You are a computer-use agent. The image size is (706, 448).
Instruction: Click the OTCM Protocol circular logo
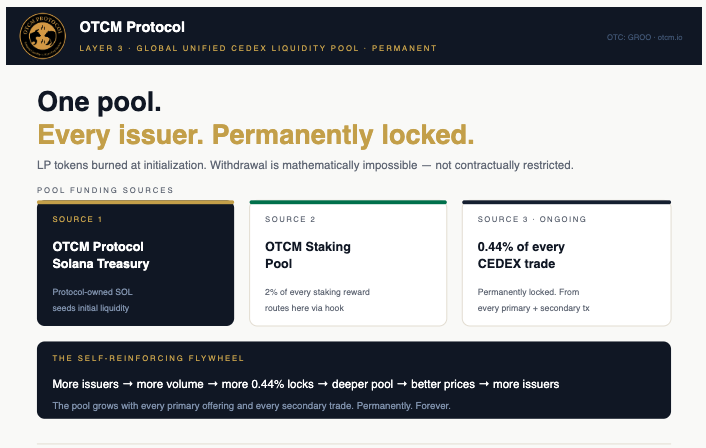[43, 37]
